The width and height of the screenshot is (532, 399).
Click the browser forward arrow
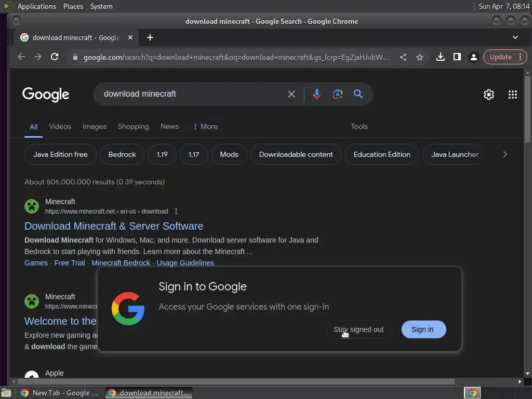click(x=37, y=57)
